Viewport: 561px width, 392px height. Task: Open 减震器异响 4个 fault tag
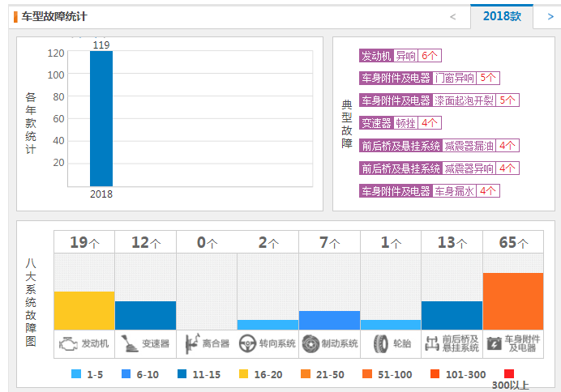(439, 168)
